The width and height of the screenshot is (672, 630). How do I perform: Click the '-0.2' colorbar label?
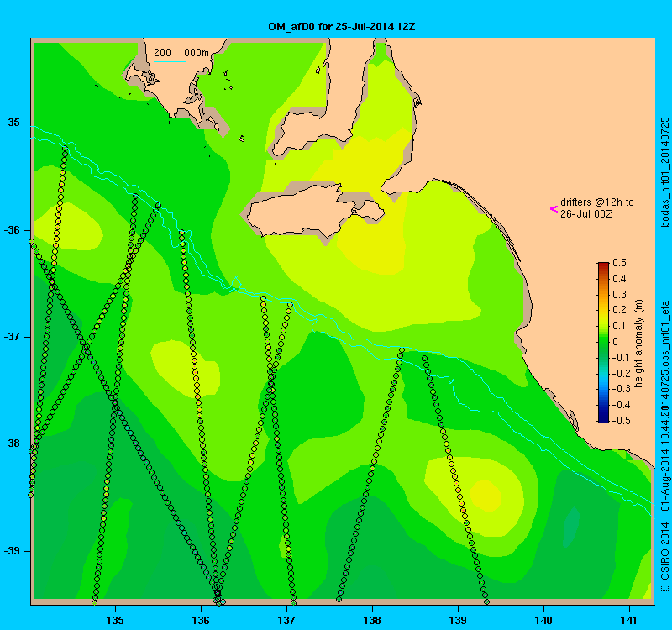tap(621, 373)
